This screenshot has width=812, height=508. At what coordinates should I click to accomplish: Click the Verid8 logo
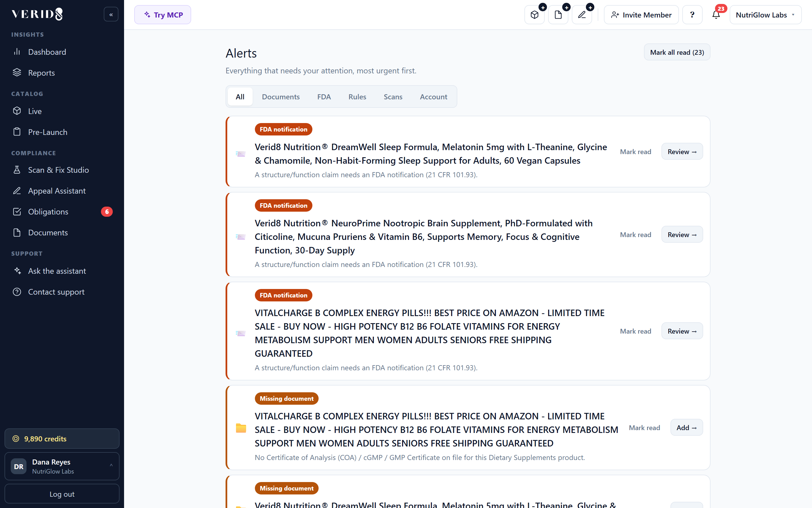click(x=37, y=14)
